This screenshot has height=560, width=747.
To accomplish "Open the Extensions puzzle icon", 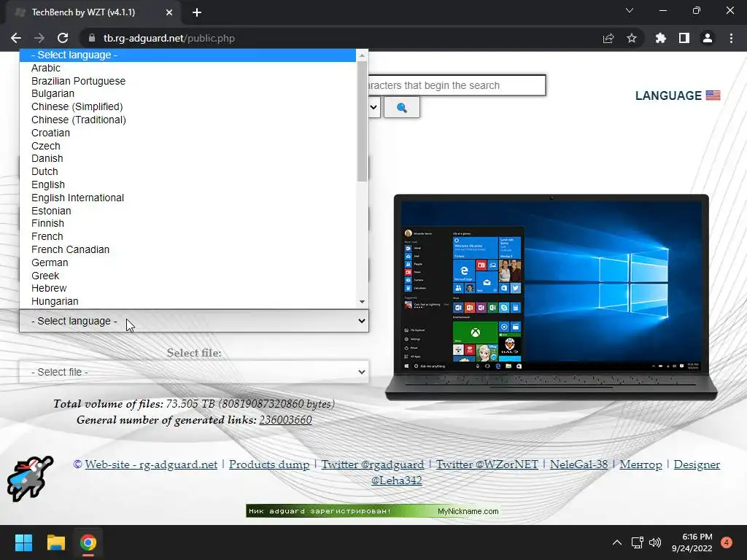I will [661, 38].
